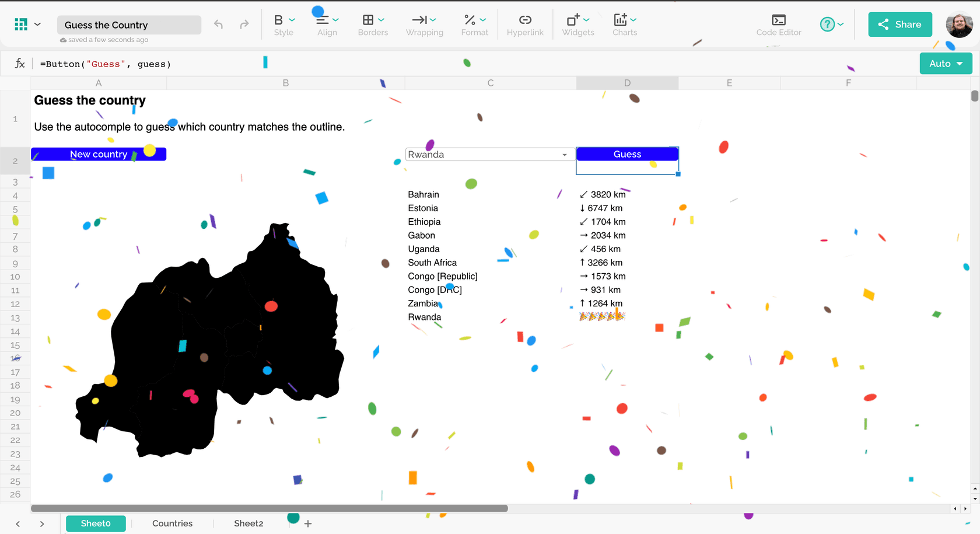Select row 12 header
980x534 pixels.
pyautogui.click(x=15, y=304)
